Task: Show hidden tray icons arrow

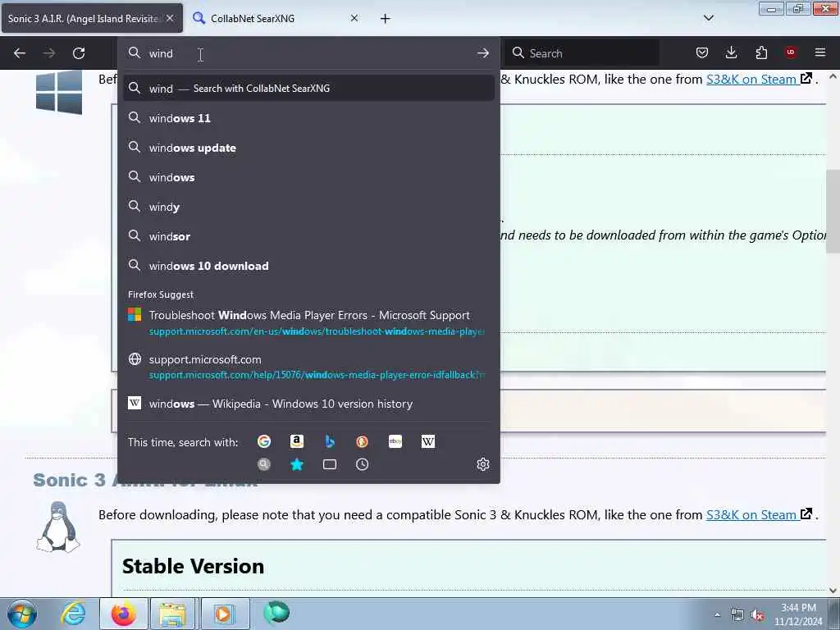Action: click(717, 614)
